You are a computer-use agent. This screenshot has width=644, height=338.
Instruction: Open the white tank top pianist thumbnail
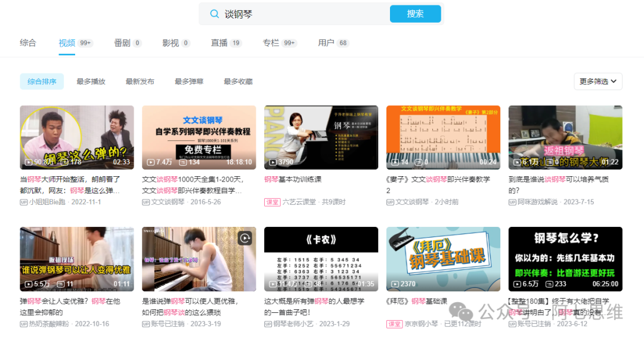click(199, 259)
